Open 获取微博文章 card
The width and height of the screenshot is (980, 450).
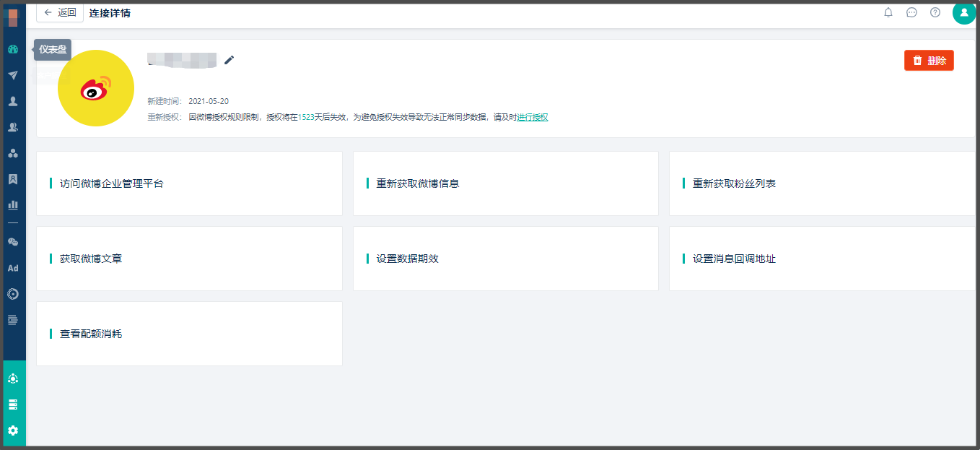tap(189, 259)
